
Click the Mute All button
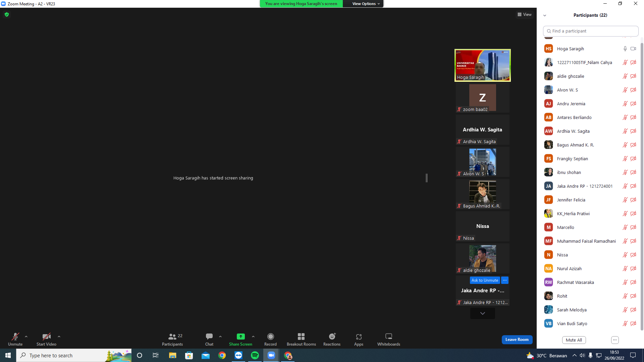pos(574,340)
